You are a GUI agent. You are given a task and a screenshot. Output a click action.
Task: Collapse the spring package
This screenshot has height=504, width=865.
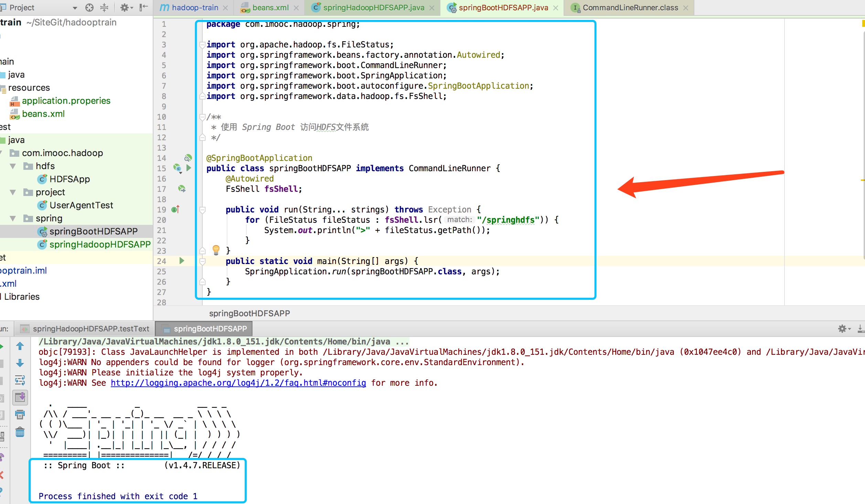coord(13,218)
